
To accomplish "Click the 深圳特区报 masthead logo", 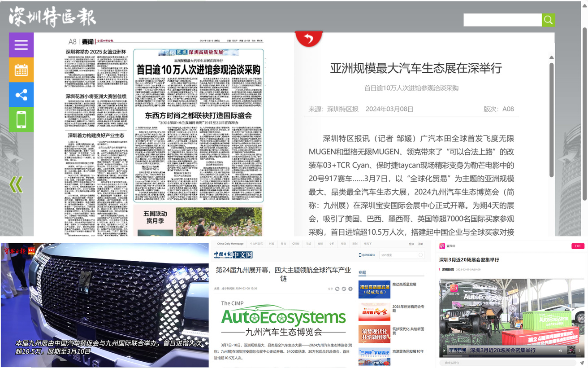I will coord(52,17).
